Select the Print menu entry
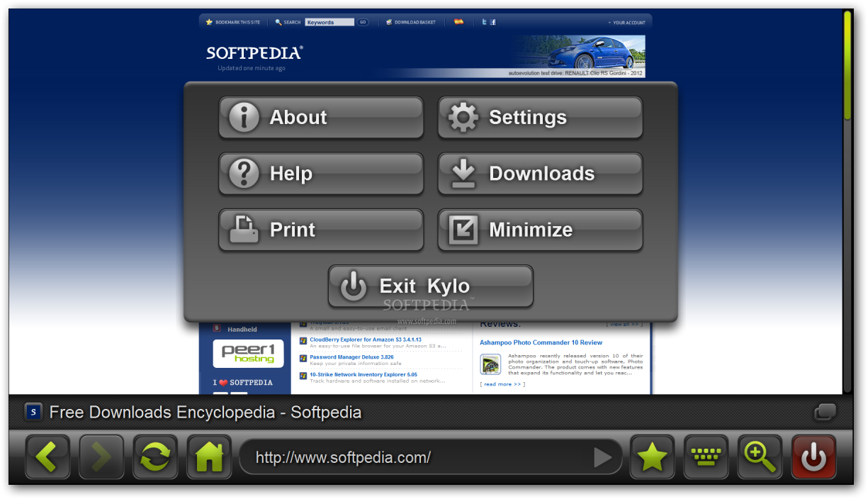 [x=321, y=230]
